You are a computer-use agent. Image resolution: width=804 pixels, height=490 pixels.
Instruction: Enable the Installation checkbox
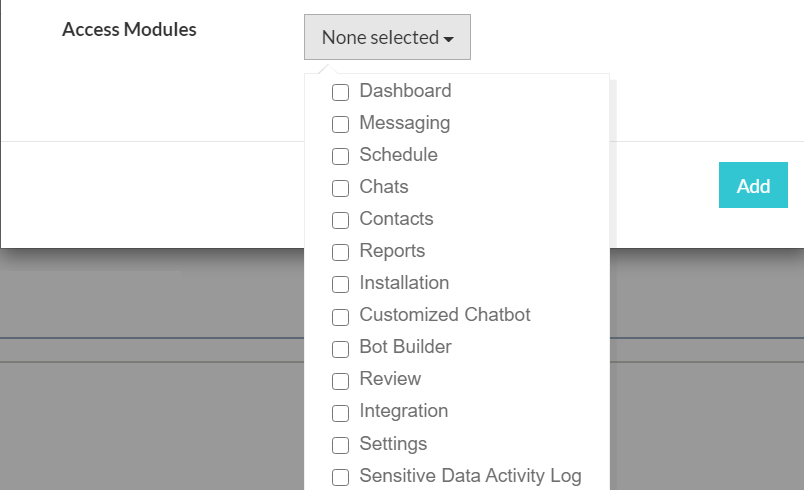coord(341,284)
